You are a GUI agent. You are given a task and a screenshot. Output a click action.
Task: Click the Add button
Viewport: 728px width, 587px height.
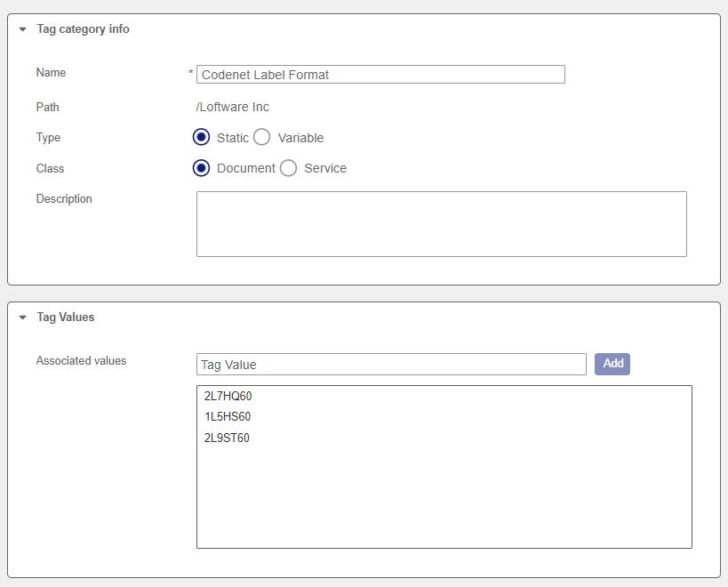coord(612,364)
